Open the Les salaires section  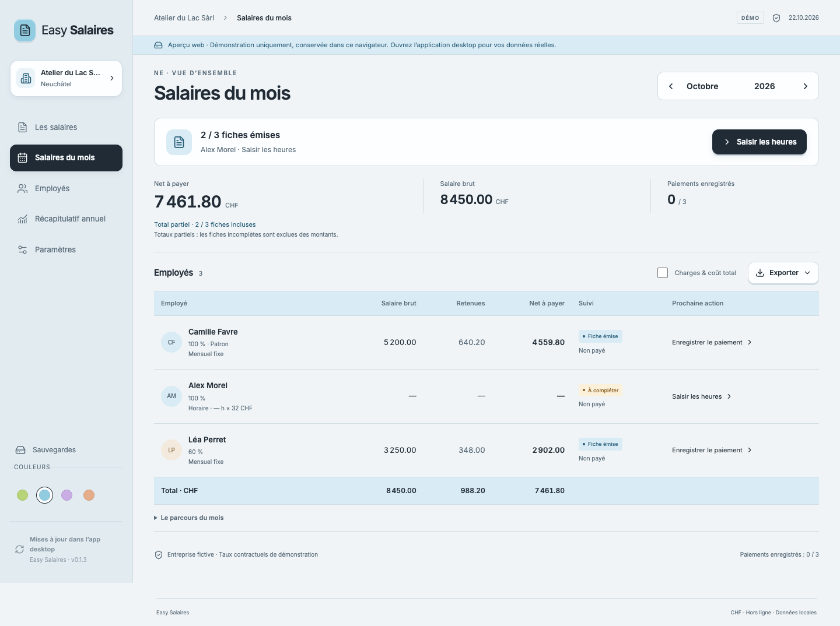click(66, 127)
